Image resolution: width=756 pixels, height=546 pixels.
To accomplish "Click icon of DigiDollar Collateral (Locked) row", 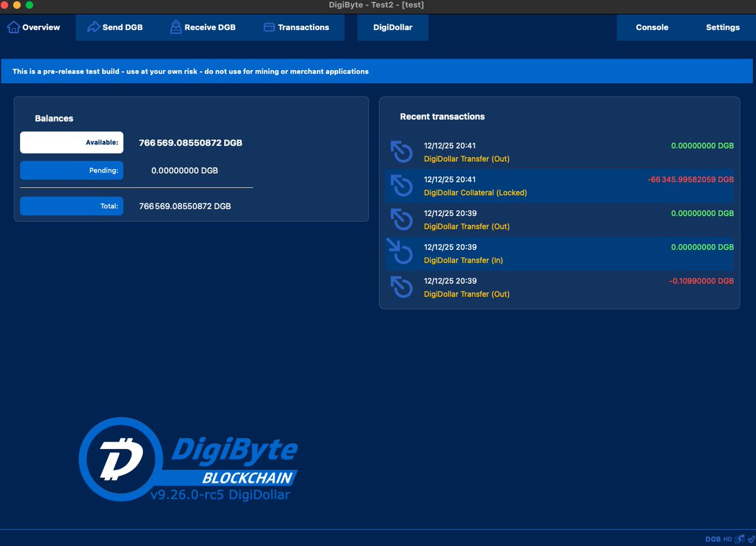I will (x=401, y=186).
